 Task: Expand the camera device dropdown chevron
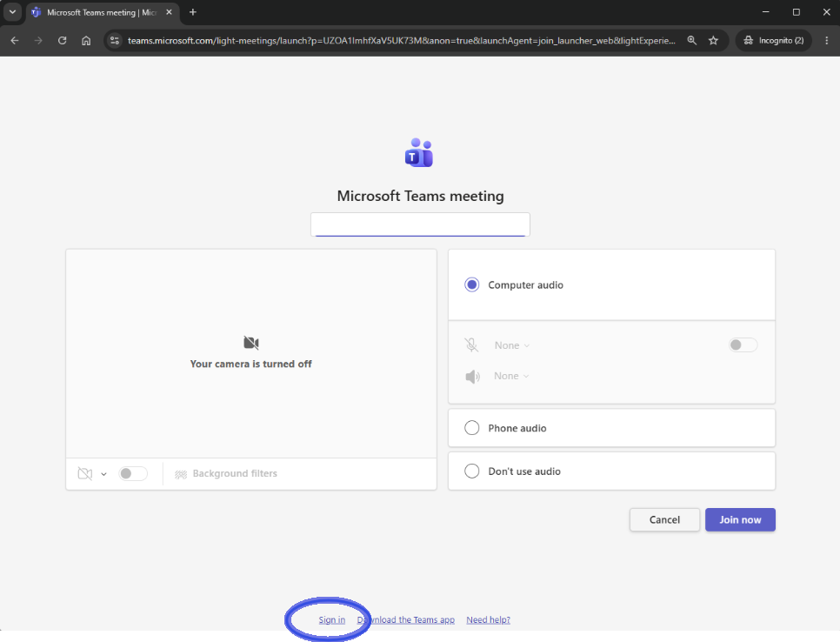click(104, 474)
